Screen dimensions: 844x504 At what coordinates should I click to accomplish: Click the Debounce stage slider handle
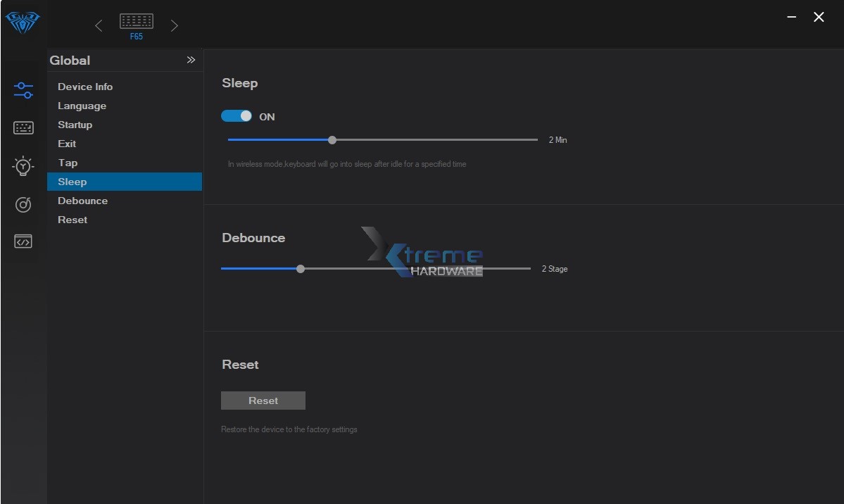(x=301, y=269)
